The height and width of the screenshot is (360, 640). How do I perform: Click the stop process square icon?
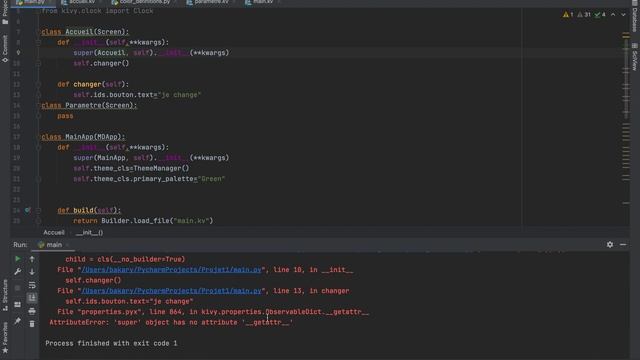tap(18, 288)
